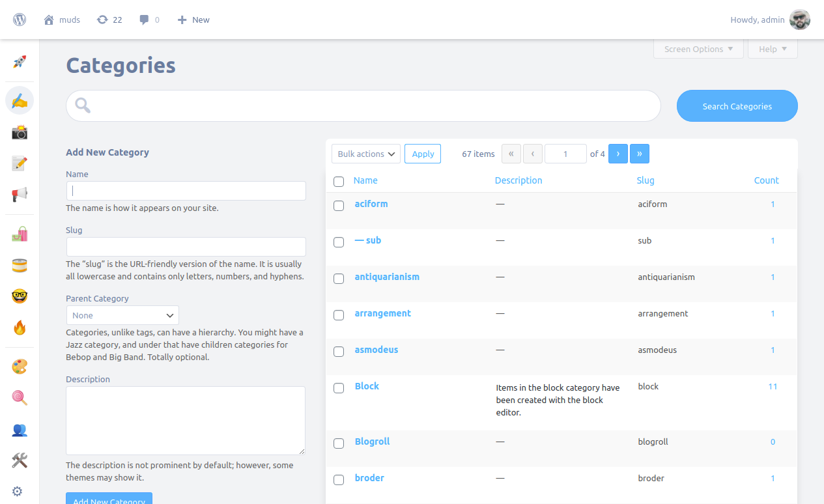The width and height of the screenshot is (824, 504).
Task: Click the Search Categories button
Action: (737, 106)
